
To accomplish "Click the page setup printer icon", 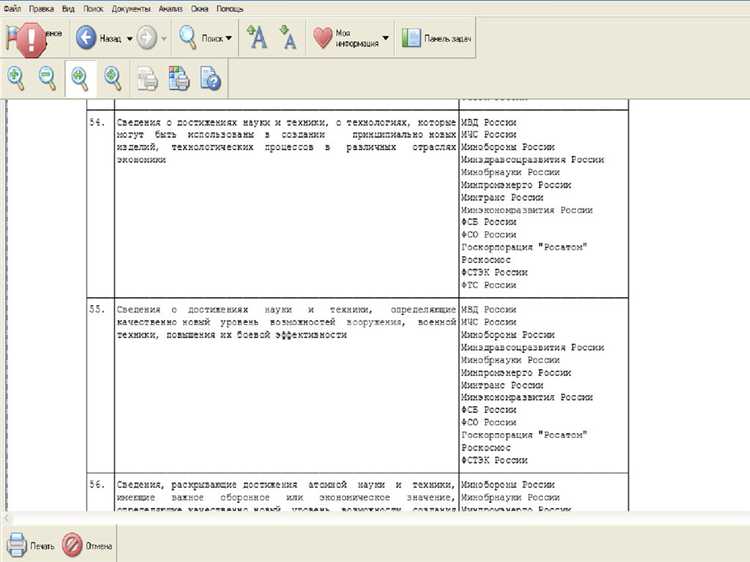I will [x=147, y=77].
